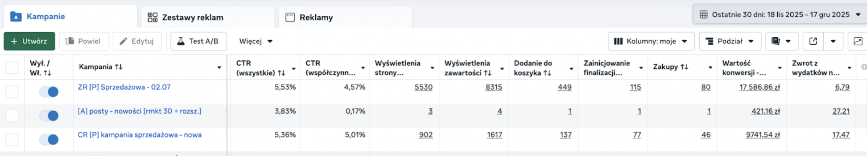The width and height of the screenshot is (868, 156).
Task: Click the Test A/B flask button
Action: [198, 41]
